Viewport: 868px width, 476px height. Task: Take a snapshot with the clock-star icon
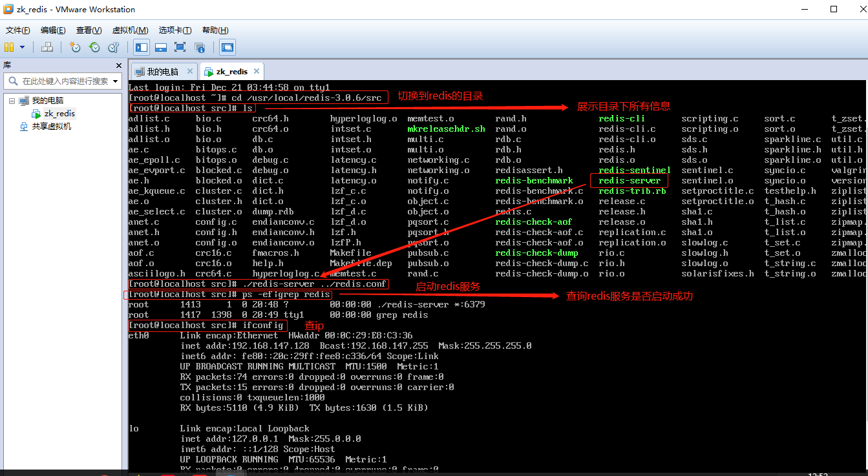click(x=75, y=47)
